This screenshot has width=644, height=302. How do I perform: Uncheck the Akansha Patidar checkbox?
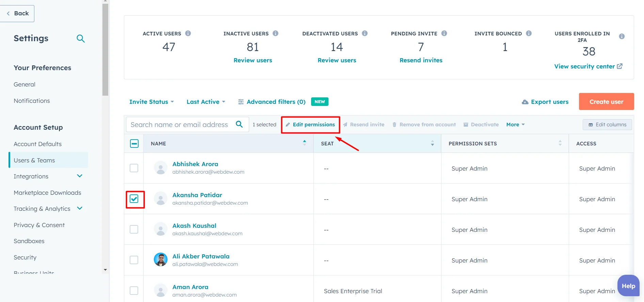(x=134, y=199)
